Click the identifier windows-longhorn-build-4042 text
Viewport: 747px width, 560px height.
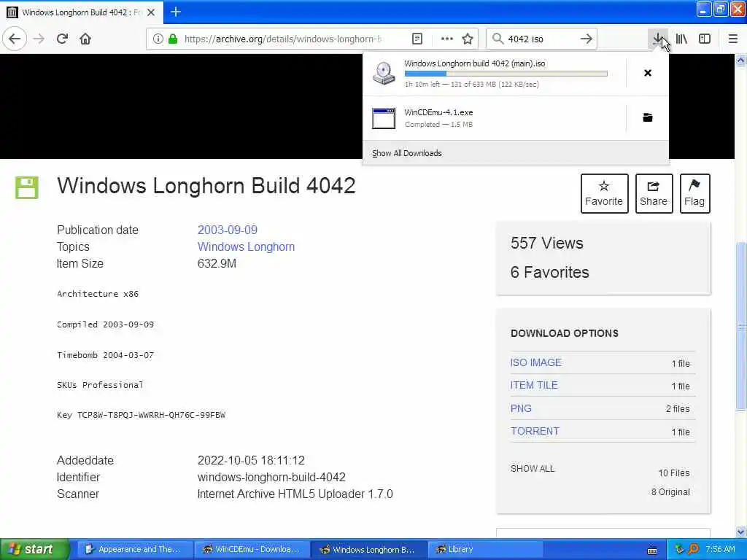click(271, 477)
